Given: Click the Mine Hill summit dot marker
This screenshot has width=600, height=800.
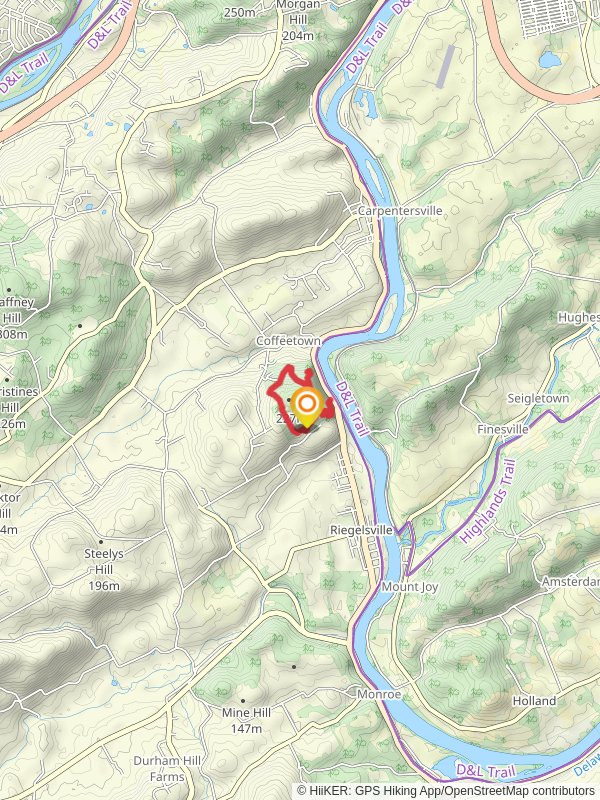Looking at the screenshot, I should pos(243,701).
